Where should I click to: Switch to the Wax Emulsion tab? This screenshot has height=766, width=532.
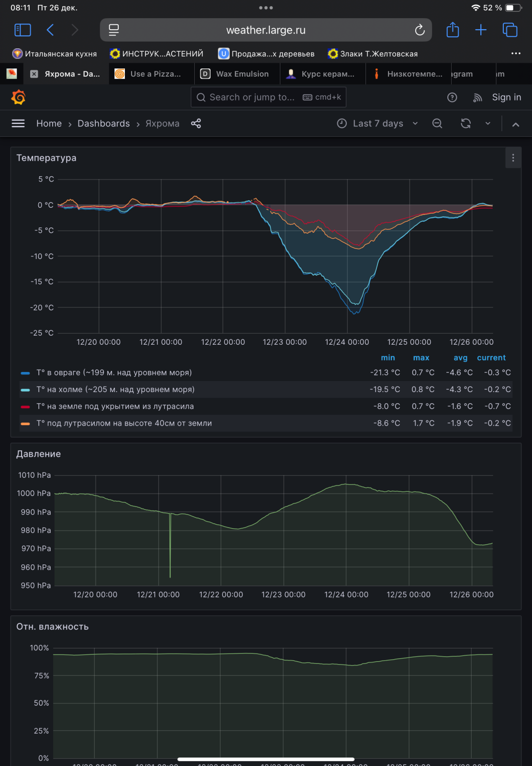(237, 74)
